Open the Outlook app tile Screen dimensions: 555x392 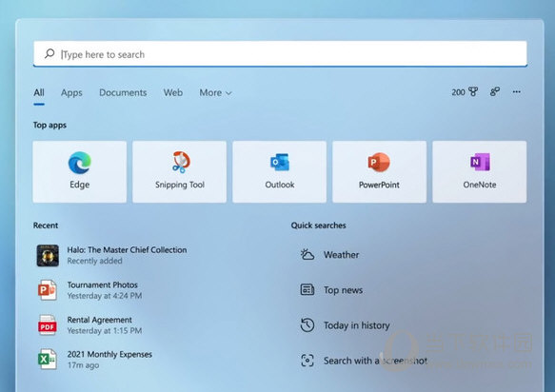point(279,171)
